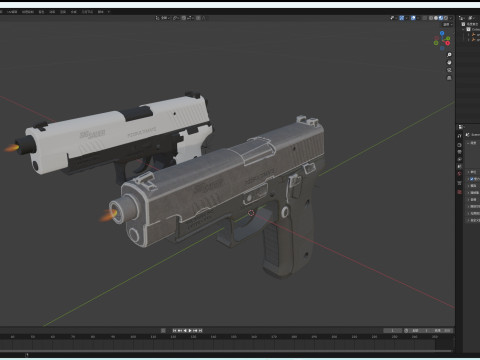Image resolution: width=480 pixels, height=360 pixels.
Task: Switch to rendered viewport shading
Action: click(446, 18)
